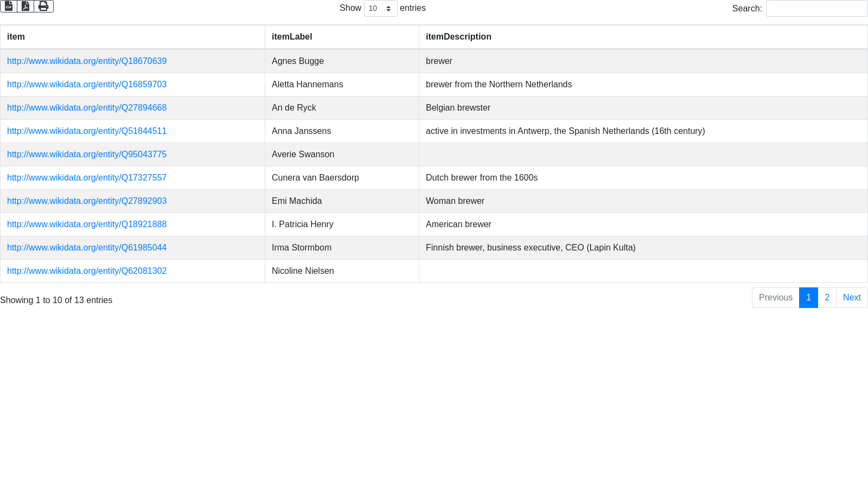Export the table as PDF
This screenshot has width=868, height=488.
coord(25,6)
